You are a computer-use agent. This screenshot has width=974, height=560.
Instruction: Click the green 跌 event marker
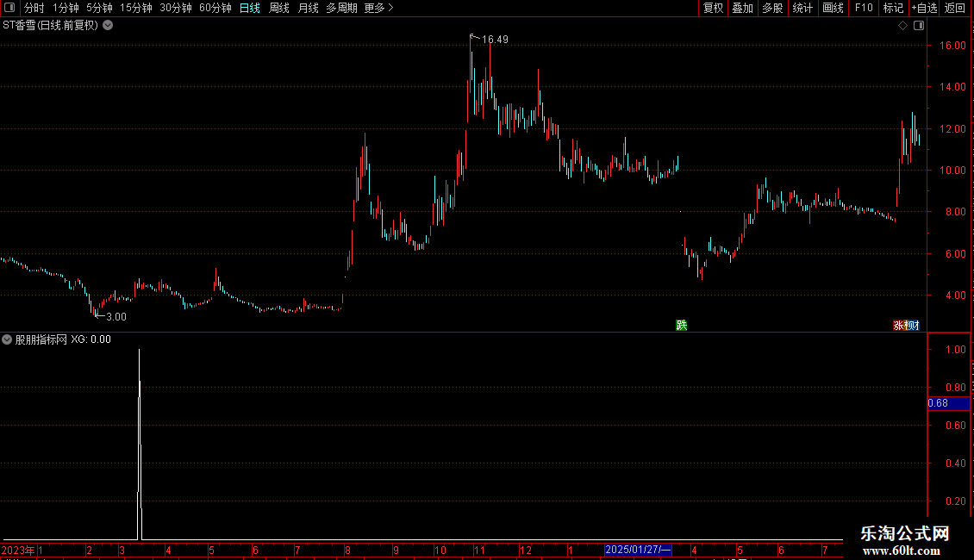click(682, 326)
